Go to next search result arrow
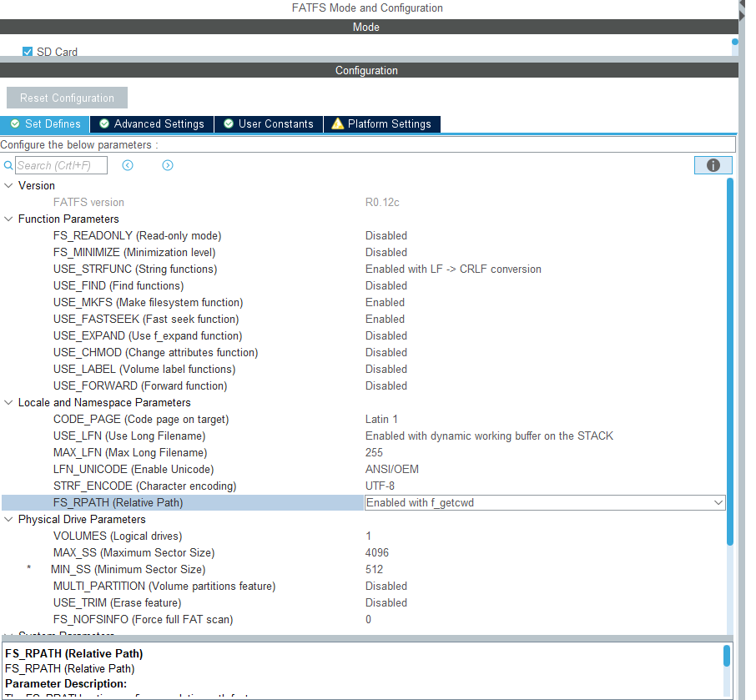 click(x=167, y=165)
